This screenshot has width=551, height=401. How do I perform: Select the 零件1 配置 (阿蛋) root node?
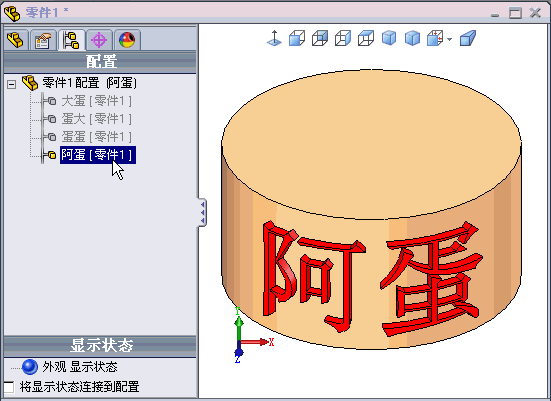tap(90, 83)
